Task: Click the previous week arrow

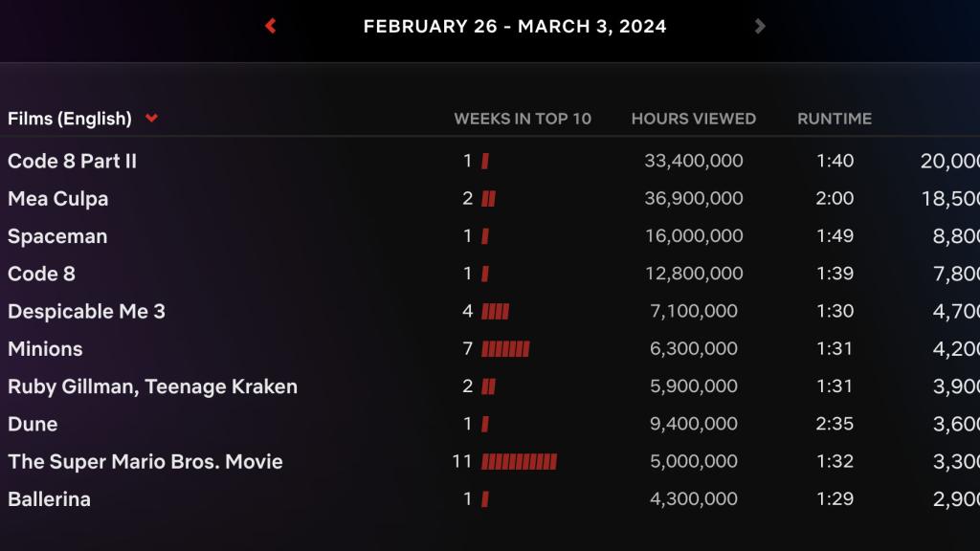Action: pyautogui.click(x=270, y=26)
